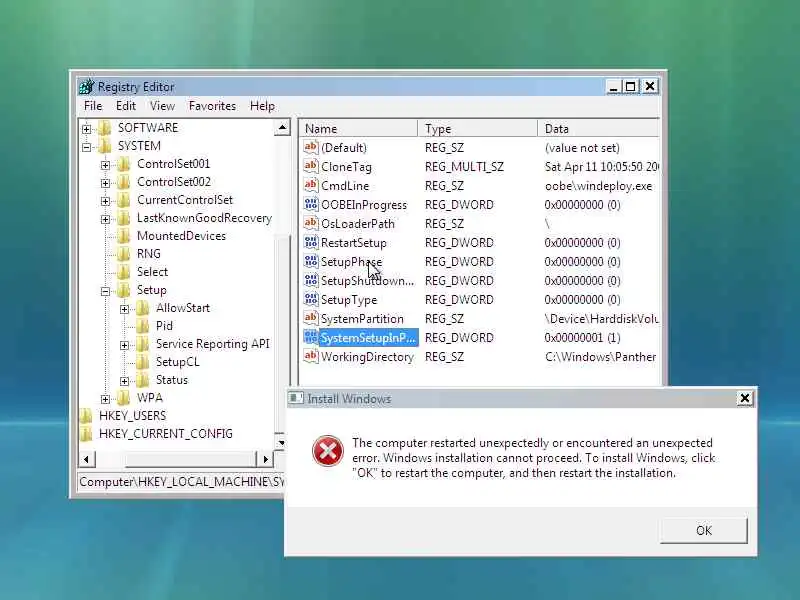800x600 pixels.
Task: Click the Registry Editor title bar icon
Action: 87,87
